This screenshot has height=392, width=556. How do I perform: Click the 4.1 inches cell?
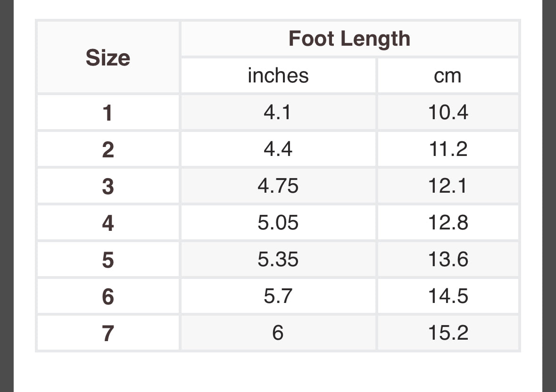click(x=278, y=112)
